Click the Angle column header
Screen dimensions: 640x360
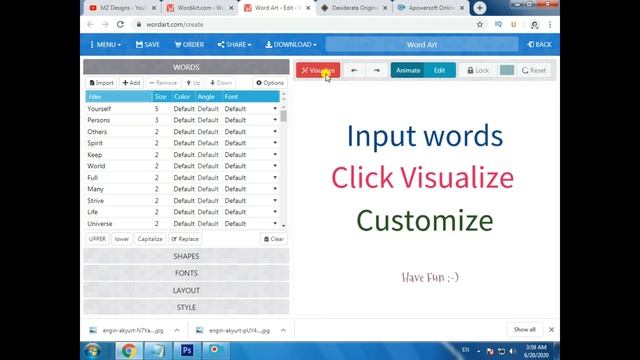point(206,97)
